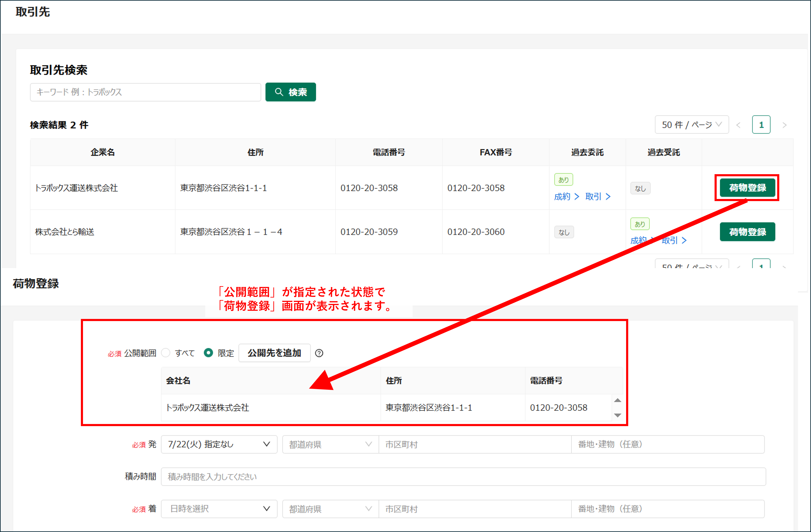811x532 pixels.
Task: Click the 企業名 column header
Action: [x=103, y=152]
